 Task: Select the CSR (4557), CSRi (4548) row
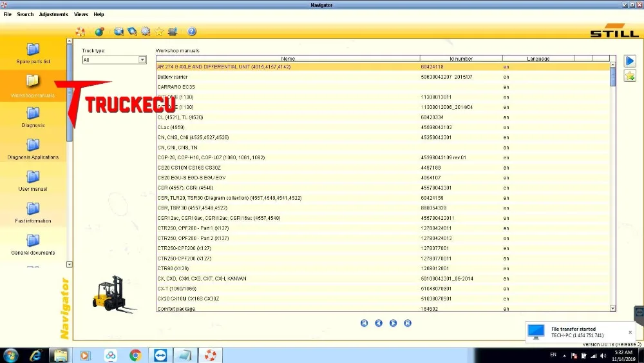coord(383,188)
